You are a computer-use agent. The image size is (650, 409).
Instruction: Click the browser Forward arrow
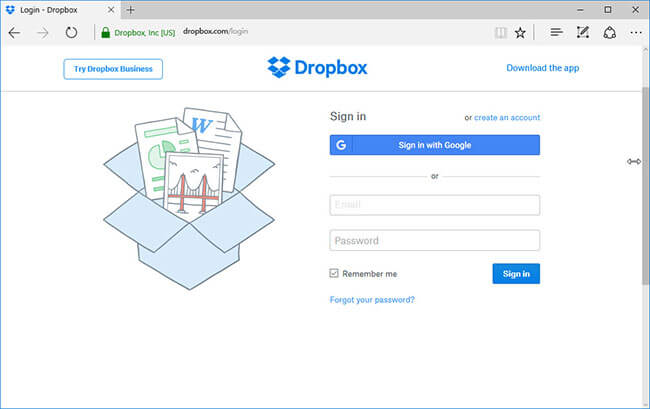[x=43, y=33]
